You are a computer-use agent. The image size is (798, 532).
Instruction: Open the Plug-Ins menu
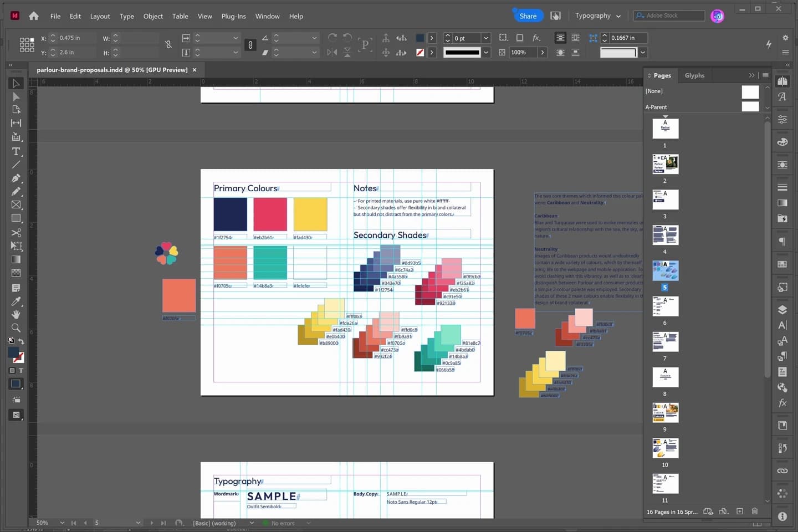coord(233,16)
